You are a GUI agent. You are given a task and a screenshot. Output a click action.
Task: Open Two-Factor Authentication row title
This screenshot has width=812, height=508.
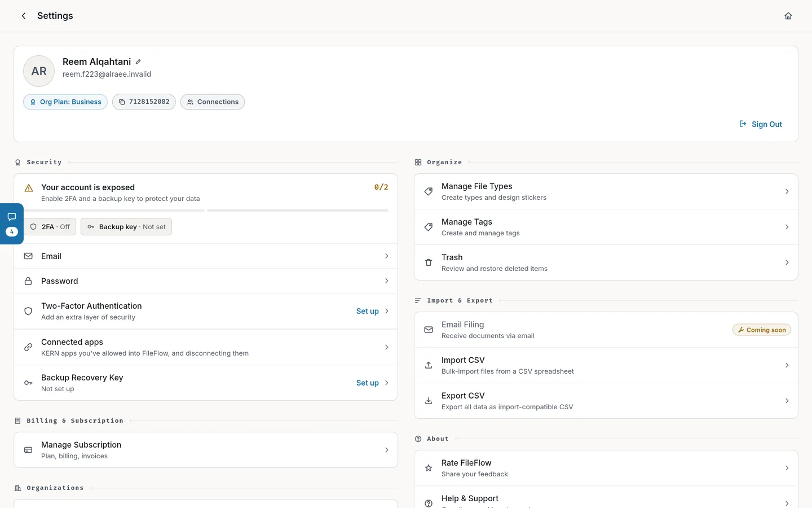point(91,306)
